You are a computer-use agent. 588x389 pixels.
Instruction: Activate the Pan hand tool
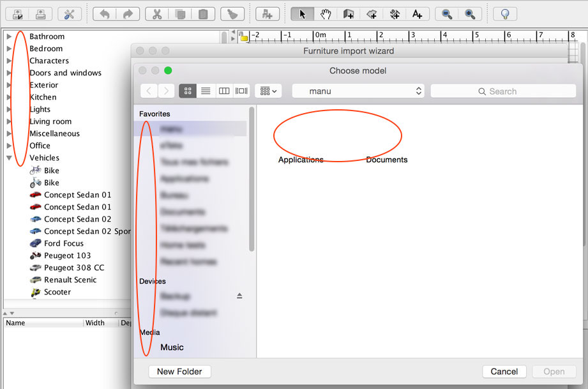point(326,14)
